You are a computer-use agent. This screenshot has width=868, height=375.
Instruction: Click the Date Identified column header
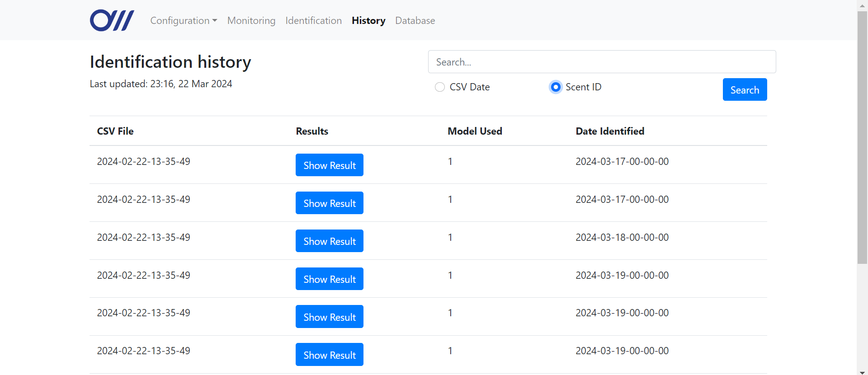[x=610, y=131]
